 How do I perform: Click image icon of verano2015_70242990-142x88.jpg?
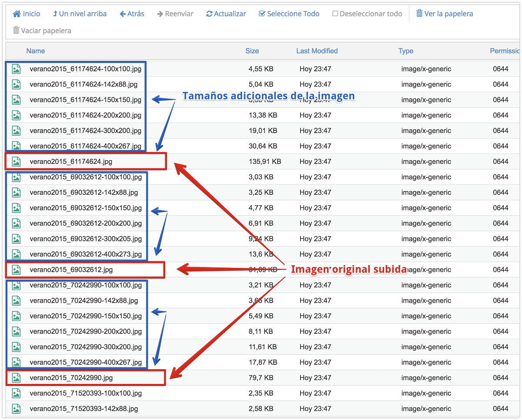click(17, 300)
